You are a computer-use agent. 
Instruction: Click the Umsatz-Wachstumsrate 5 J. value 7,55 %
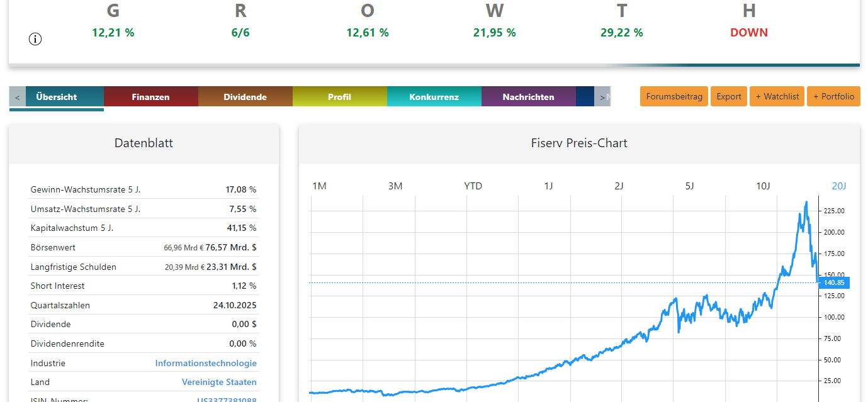click(x=244, y=209)
